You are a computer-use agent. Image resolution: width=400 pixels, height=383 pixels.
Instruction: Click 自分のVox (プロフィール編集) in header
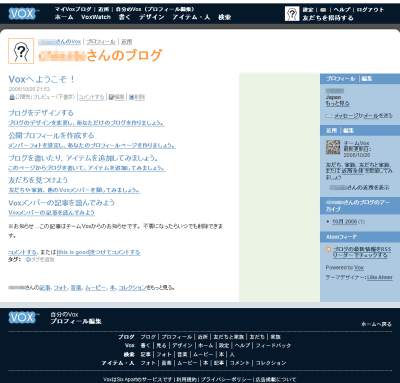[x=155, y=9]
